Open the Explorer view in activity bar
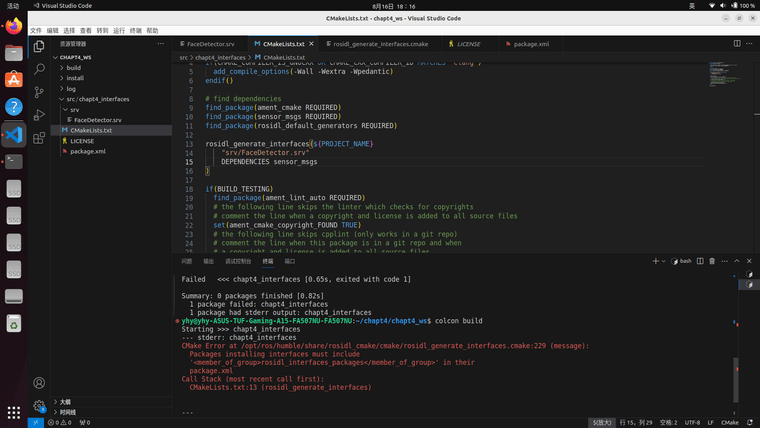Viewport: 760px width, 428px height. click(39, 46)
